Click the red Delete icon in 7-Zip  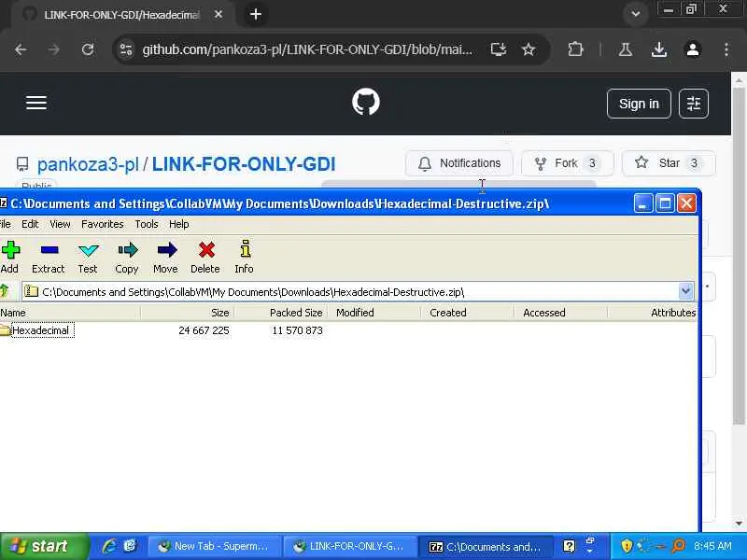(205, 258)
